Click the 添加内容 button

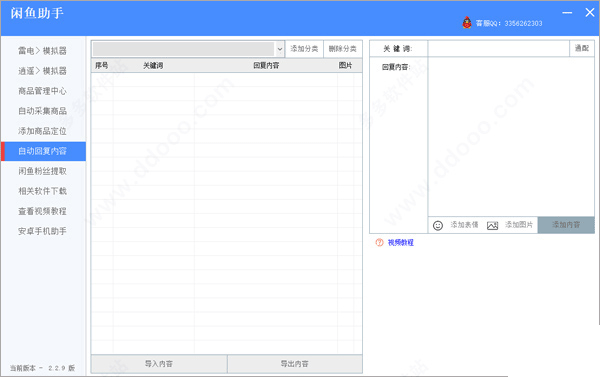566,225
